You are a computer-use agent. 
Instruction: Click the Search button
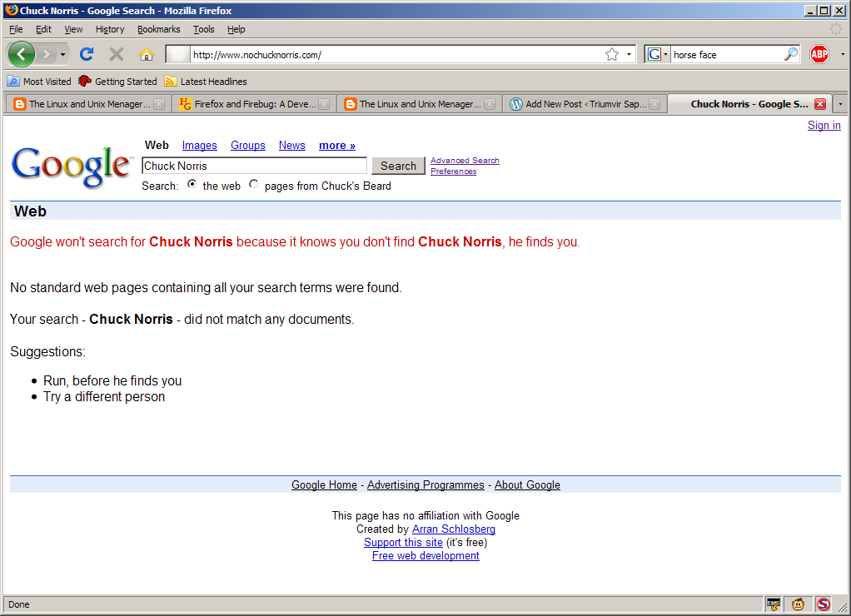point(398,166)
